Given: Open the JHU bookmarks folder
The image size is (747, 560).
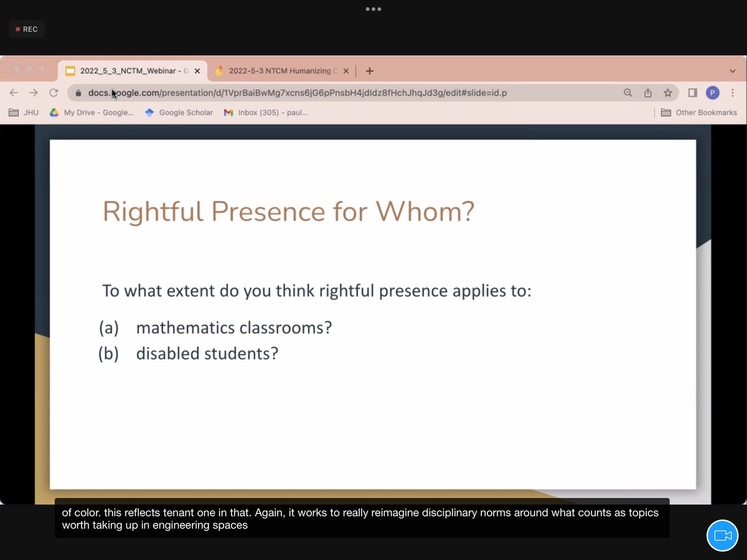Looking at the screenshot, I should 23,113.
